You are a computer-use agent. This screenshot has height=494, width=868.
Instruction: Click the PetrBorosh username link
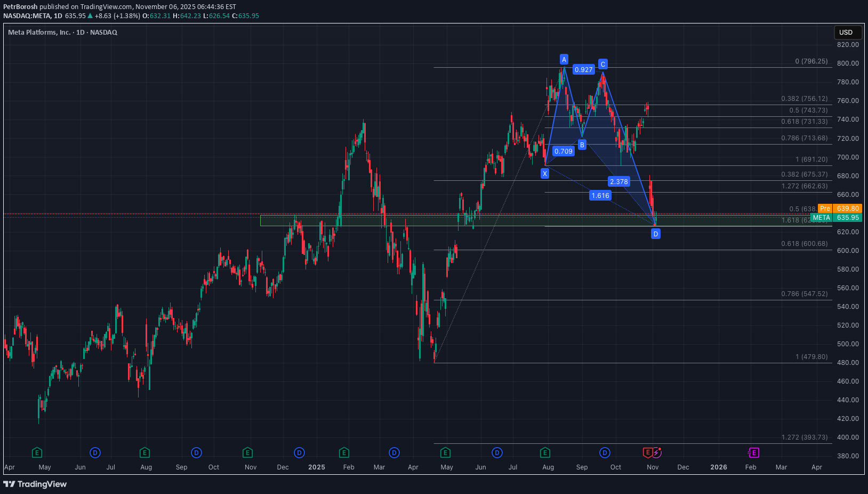[20, 7]
